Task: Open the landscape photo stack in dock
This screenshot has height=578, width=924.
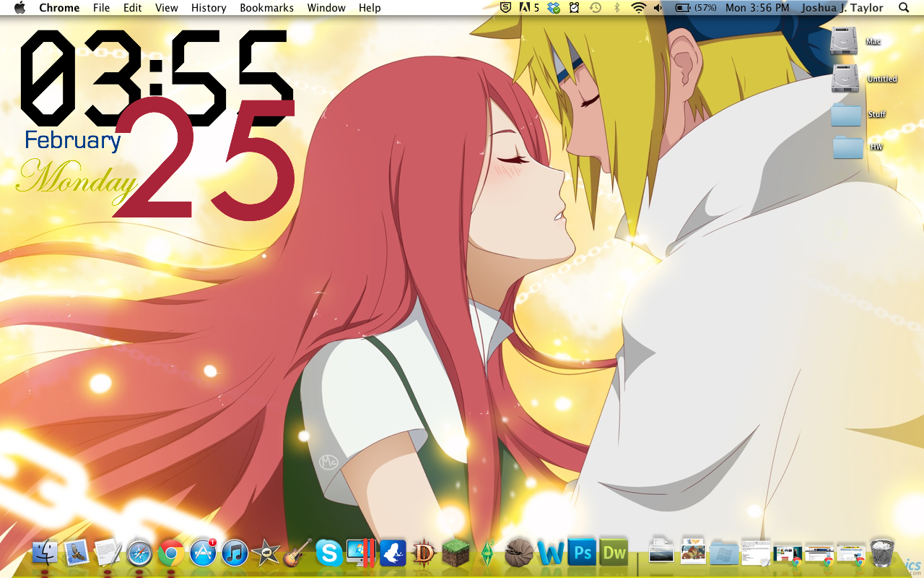Action: coord(661,552)
